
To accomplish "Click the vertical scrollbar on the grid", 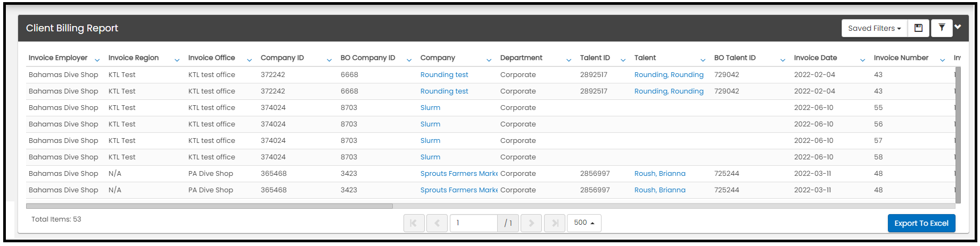I will (958, 135).
